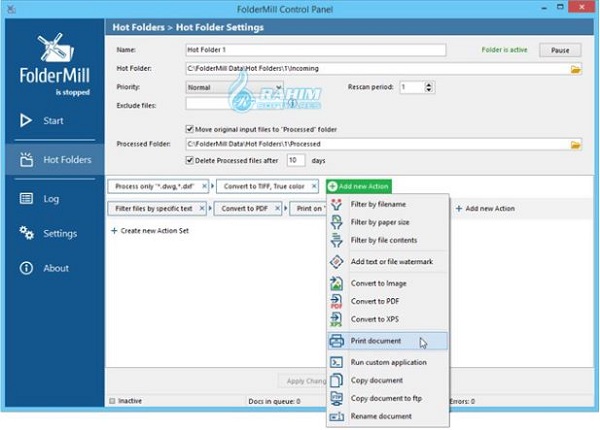The height and width of the screenshot is (430, 600).
Task: Click the Processed Folder path field
Action: tap(378, 144)
